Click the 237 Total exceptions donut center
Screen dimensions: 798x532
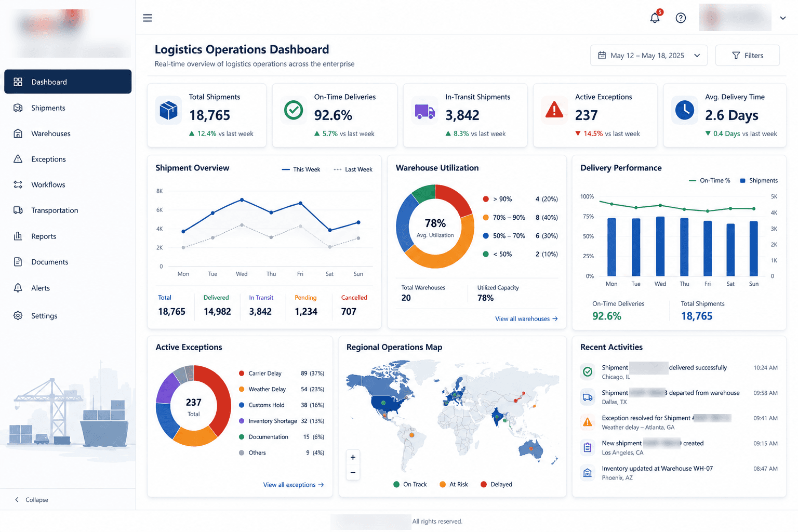pyautogui.click(x=194, y=407)
